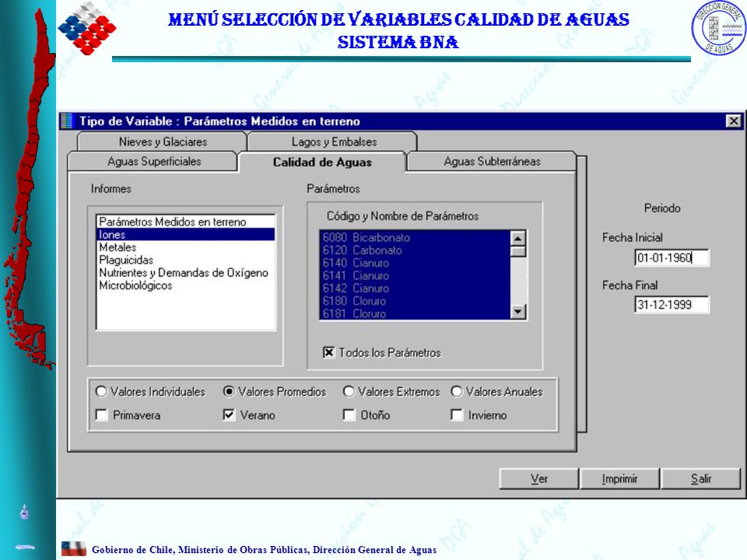Select parameter 6120 Carbonato
This screenshot has height=560, width=747.
415,250
